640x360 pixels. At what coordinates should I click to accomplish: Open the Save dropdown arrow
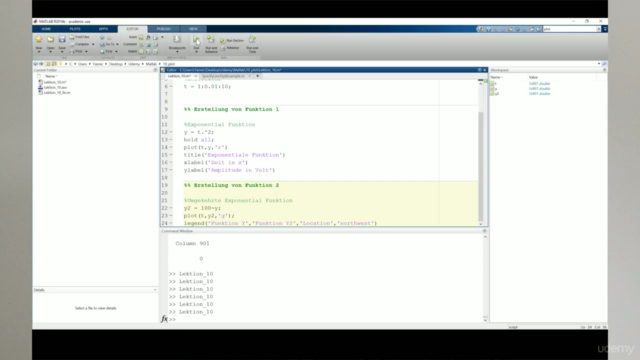click(62, 52)
